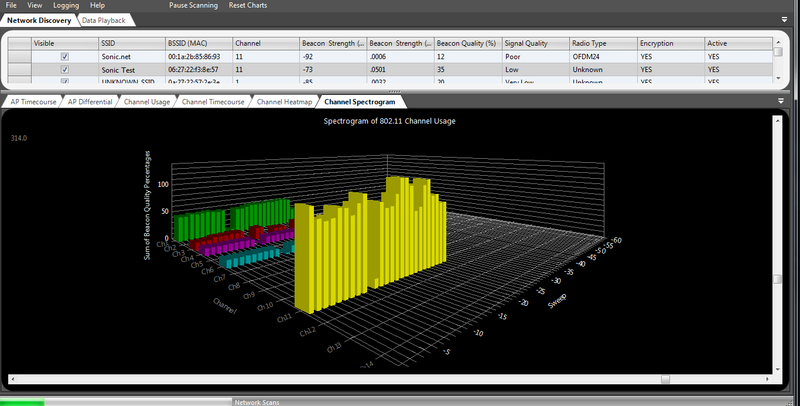This screenshot has height=406, width=800.
Task: Click the chart's vertical scroll-up arrow
Action: tap(778, 119)
